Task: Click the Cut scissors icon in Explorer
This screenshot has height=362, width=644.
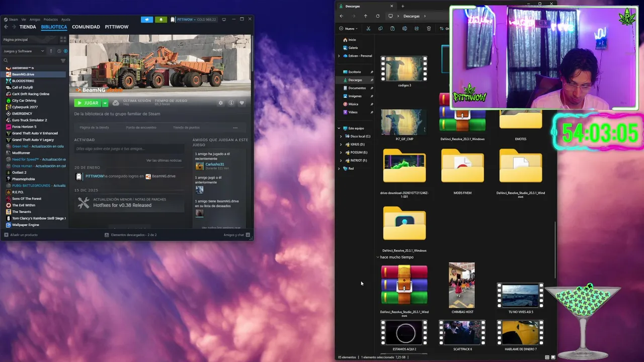Action: 368,29
